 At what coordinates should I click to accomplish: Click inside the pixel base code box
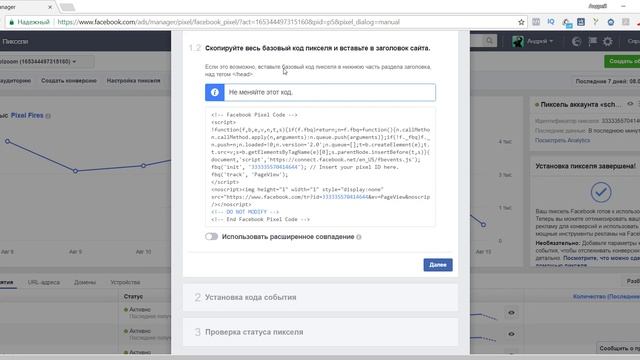320,167
